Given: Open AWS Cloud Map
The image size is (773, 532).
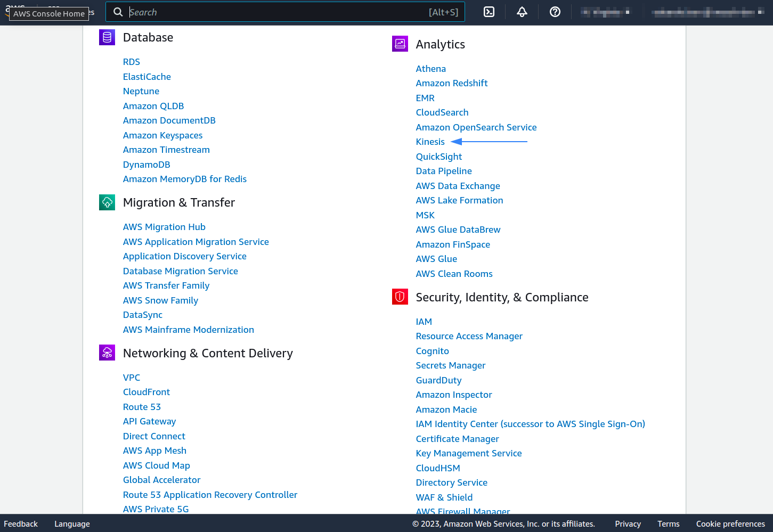Looking at the screenshot, I should (x=157, y=465).
